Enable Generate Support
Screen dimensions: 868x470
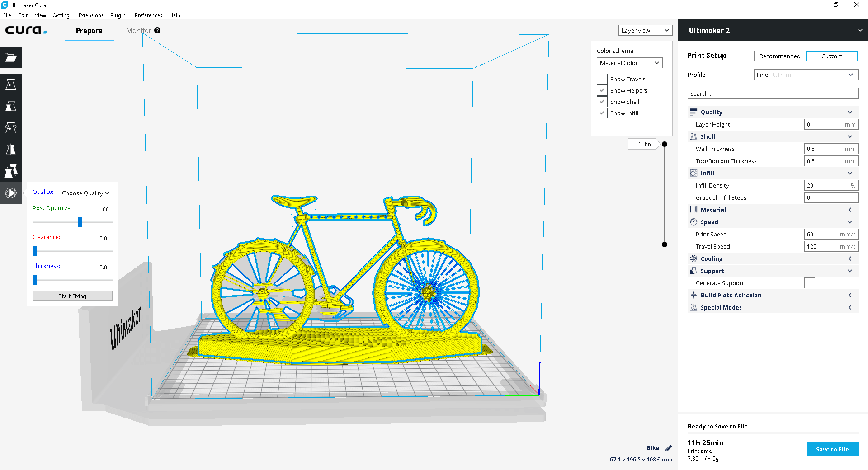[x=810, y=283]
